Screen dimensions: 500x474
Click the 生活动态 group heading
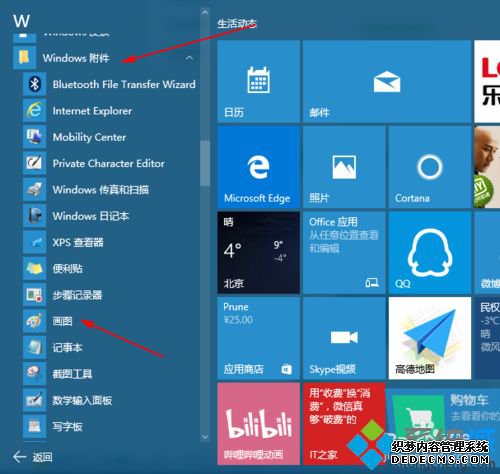237,24
